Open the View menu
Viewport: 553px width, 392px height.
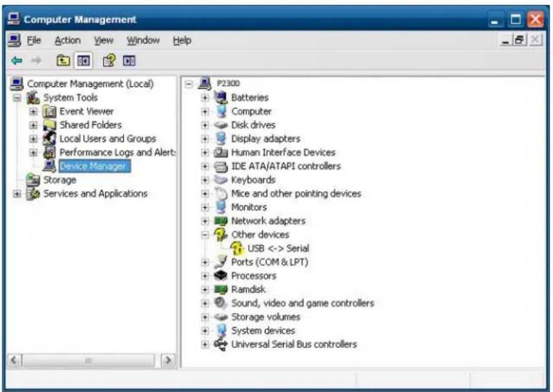[x=104, y=41]
